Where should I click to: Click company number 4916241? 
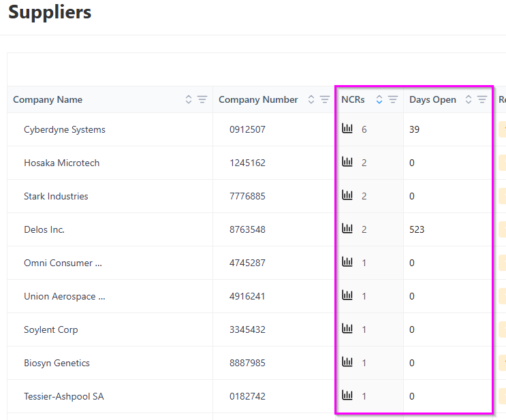[247, 297]
